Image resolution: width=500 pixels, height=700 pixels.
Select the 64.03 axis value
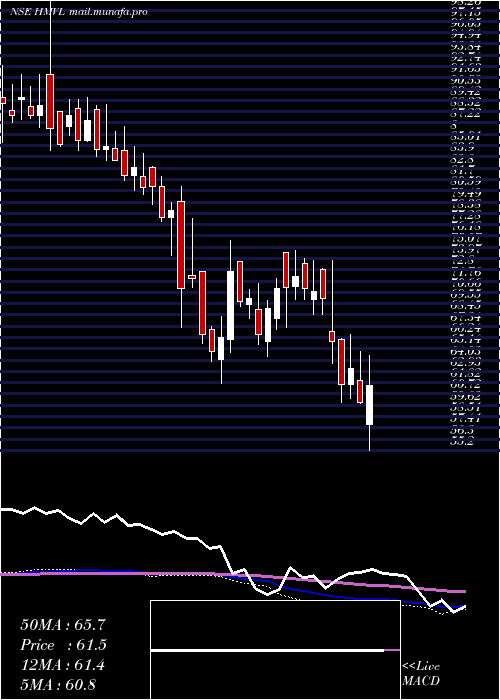point(465,353)
